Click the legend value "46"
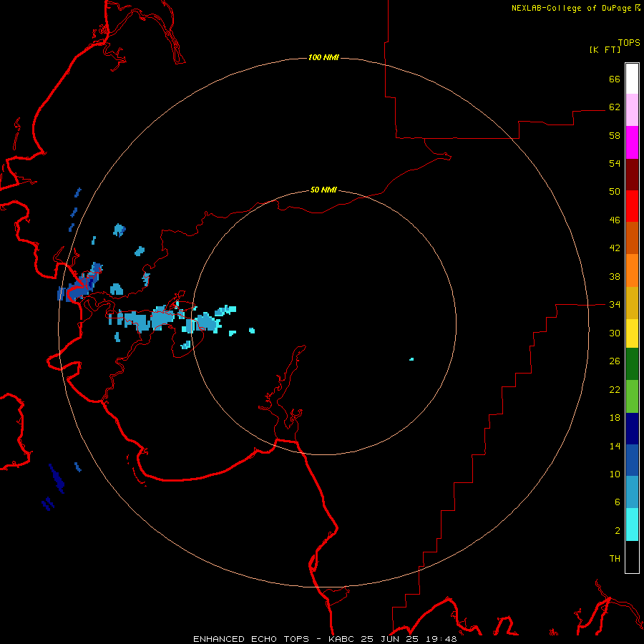Viewport: 644px width, 644px height. click(x=615, y=220)
